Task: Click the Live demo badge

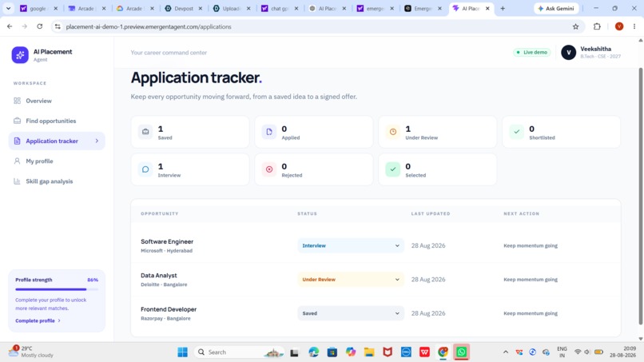Action: 532,52
